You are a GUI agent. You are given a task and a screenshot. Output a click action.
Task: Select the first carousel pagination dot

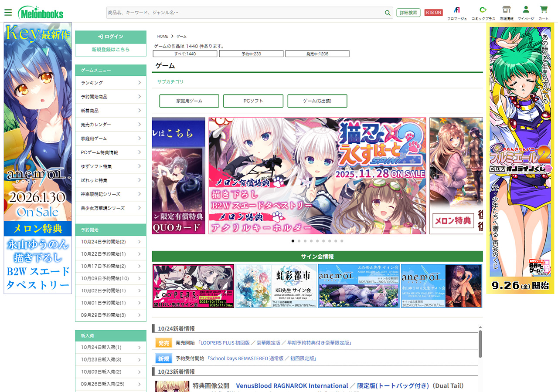pos(293,241)
